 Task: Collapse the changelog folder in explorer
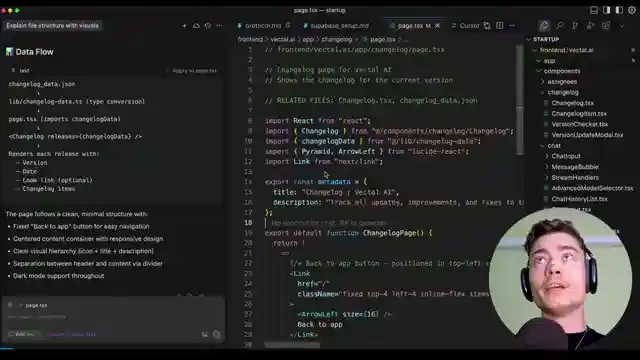pyautogui.click(x=543, y=92)
